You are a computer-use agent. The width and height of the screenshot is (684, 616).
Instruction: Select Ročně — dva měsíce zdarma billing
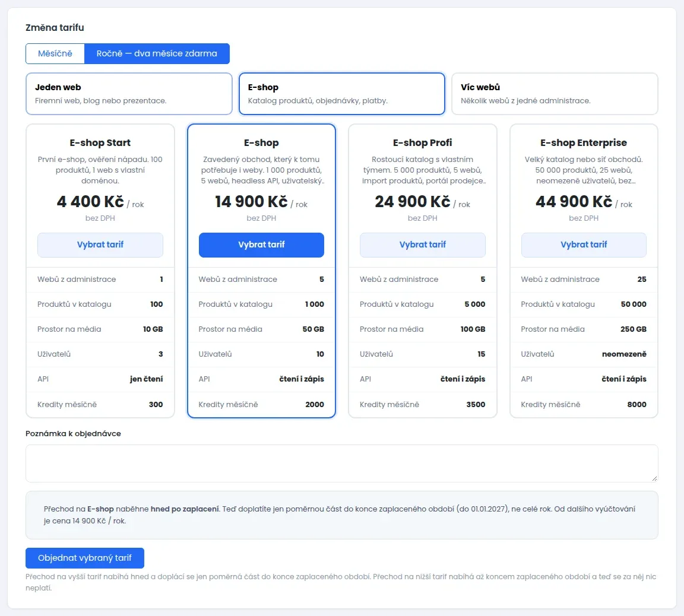pos(157,53)
